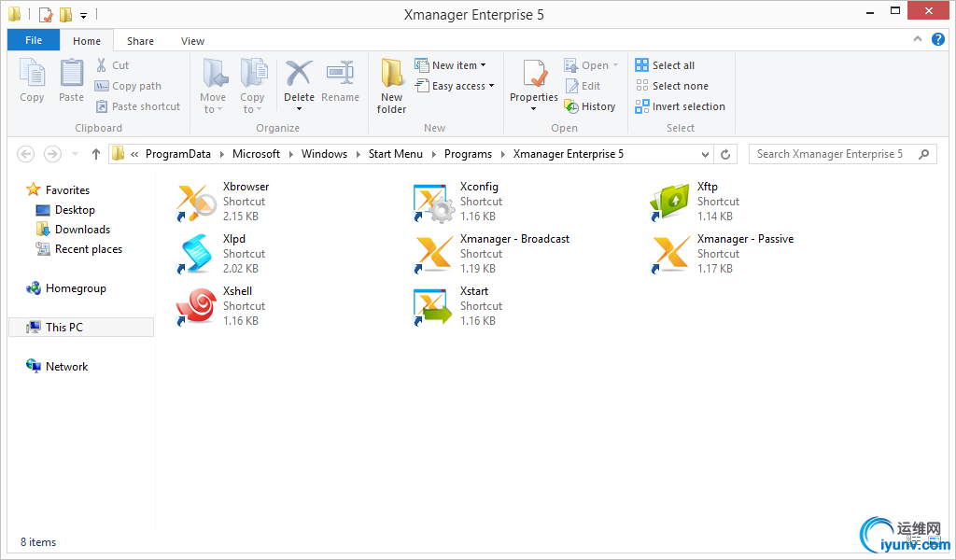This screenshot has width=956, height=560.
Task: Select the Xstart shortcut icon
Action: pyautogui.click(x=433, y=306)
